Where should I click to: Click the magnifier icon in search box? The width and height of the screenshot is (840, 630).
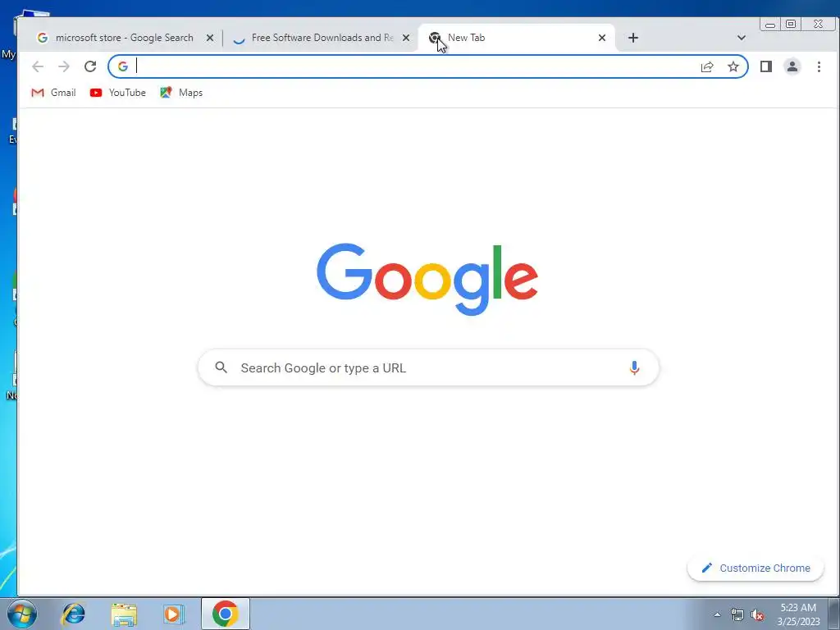pos(221,367)
